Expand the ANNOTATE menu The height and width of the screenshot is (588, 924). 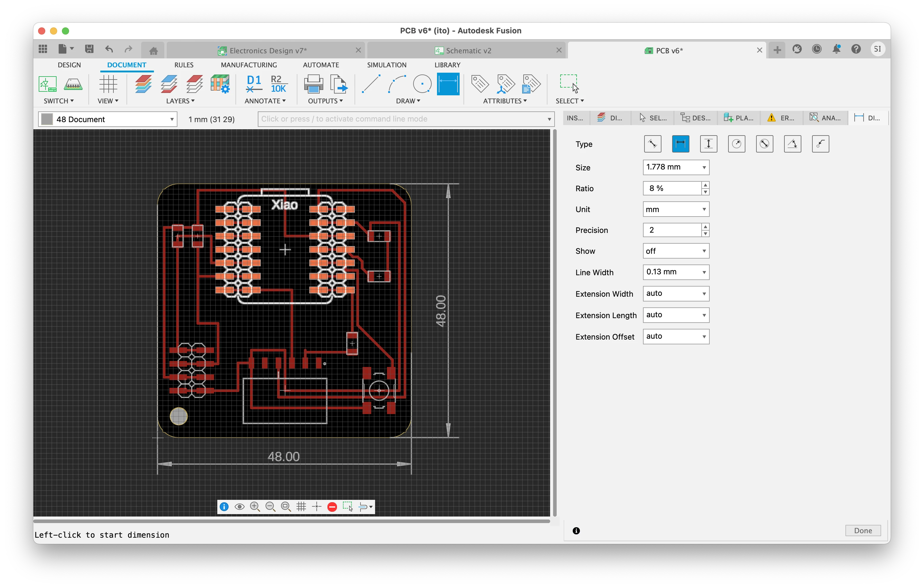tap(265, 101)
